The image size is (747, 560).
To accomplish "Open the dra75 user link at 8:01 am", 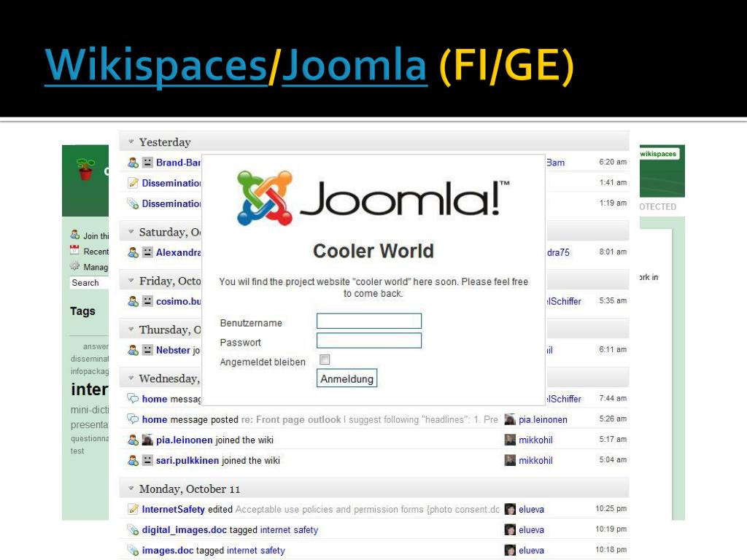I will coord(558,252).
